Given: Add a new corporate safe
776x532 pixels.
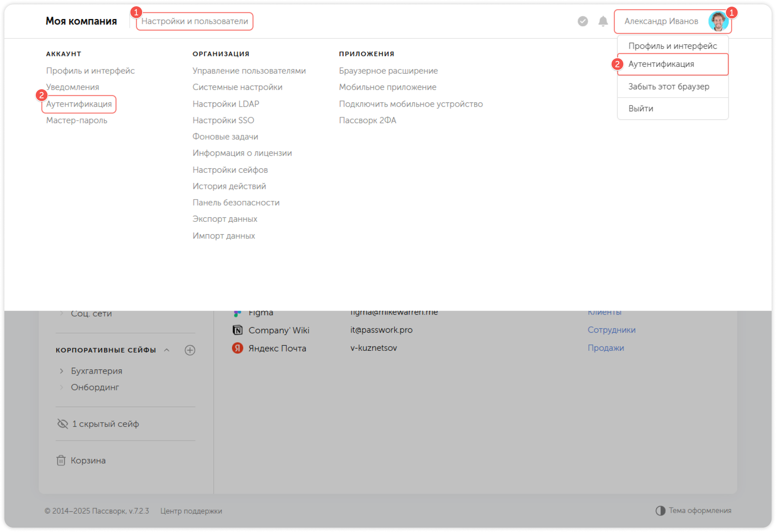Looking at the screenshot, I should [x=190, y=350].
